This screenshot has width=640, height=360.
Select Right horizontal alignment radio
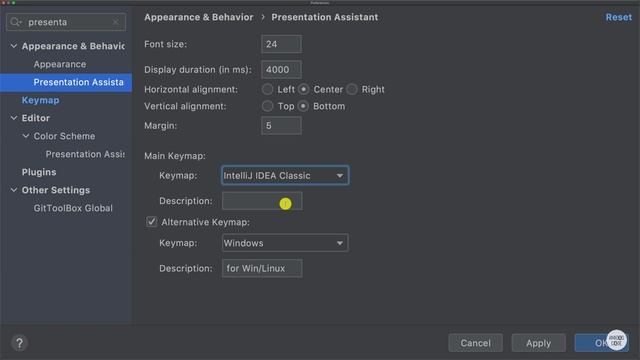coord(352,89)
